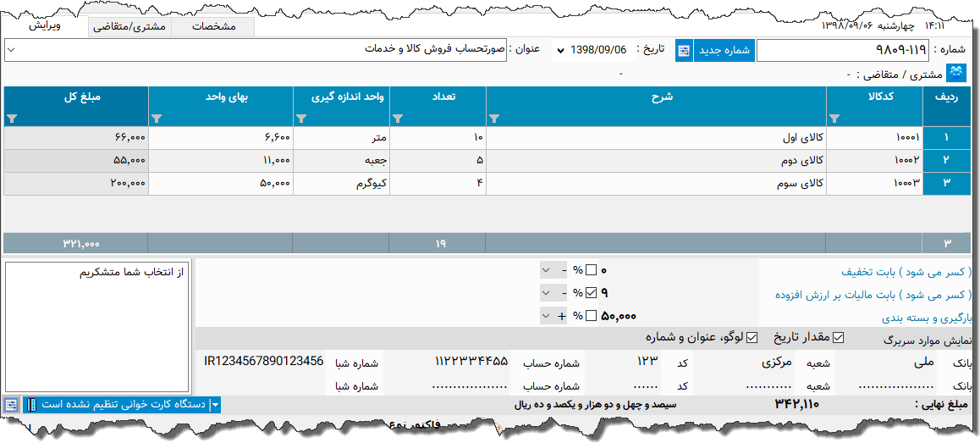Select row number 2 header cell
This screenshot has width=980, height=443.
(949, 161)
